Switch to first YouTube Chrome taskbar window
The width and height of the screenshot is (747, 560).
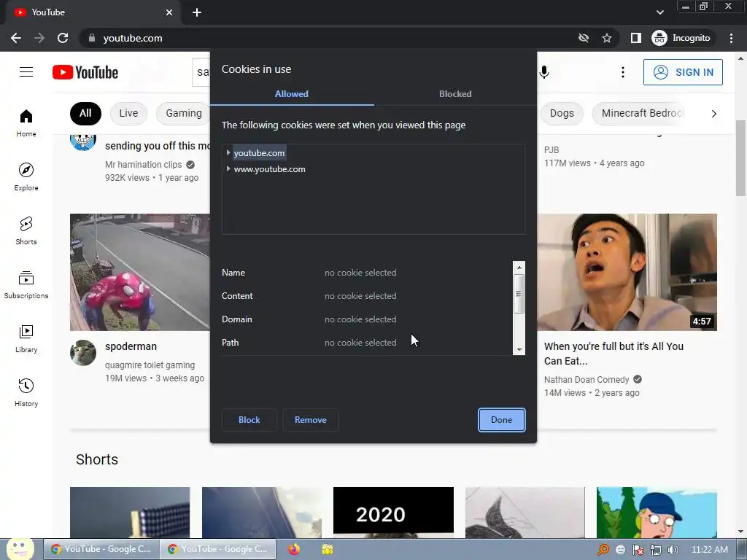pos(101,549)
